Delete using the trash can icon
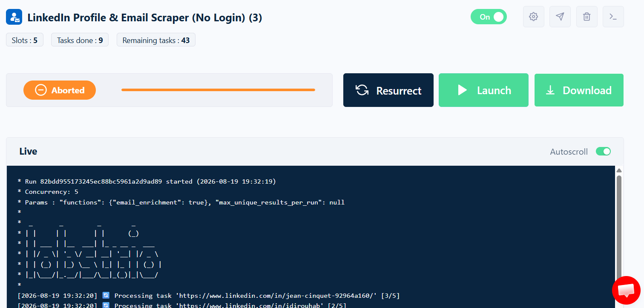644x308 pixels. [586, 17]
